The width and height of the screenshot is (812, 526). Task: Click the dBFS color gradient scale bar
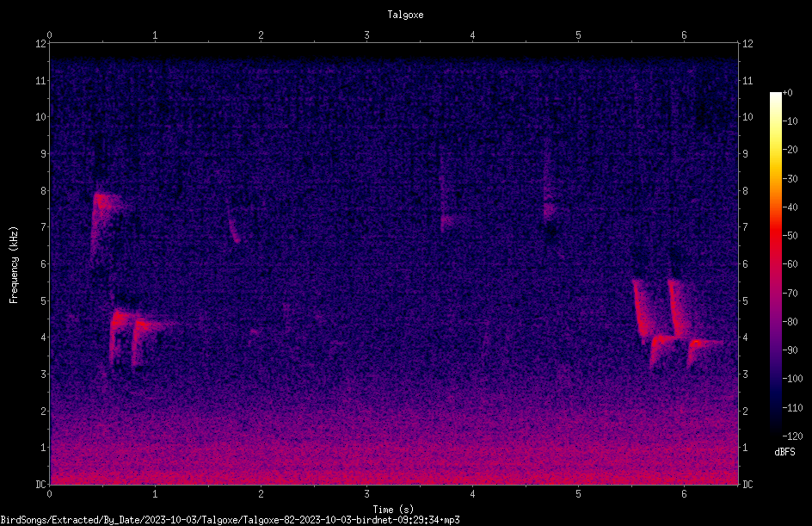(x=775, y=263)
